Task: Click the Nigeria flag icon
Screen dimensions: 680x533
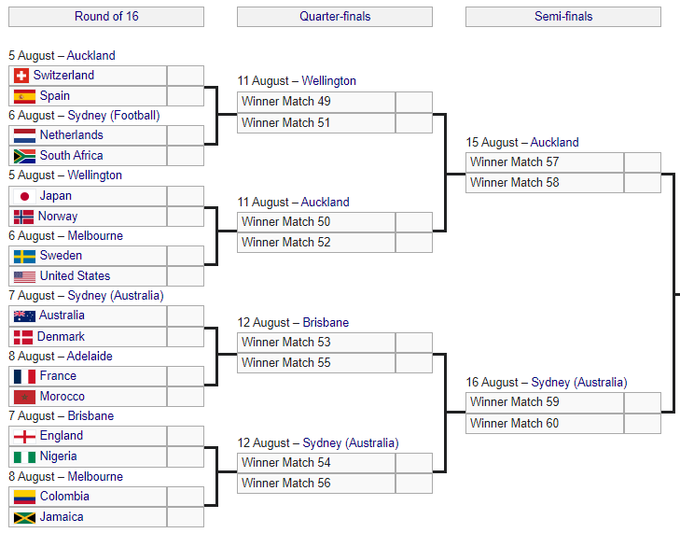Action: click(x=24, y=457)
